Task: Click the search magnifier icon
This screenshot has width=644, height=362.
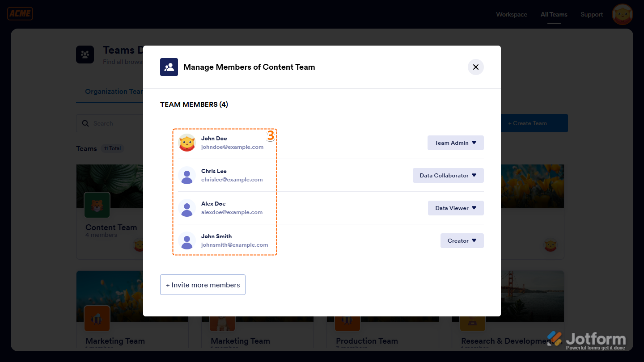Action: 85,123
